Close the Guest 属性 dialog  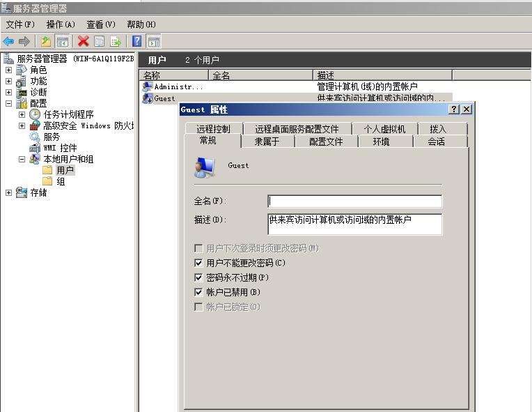click(x=467, y=109)
